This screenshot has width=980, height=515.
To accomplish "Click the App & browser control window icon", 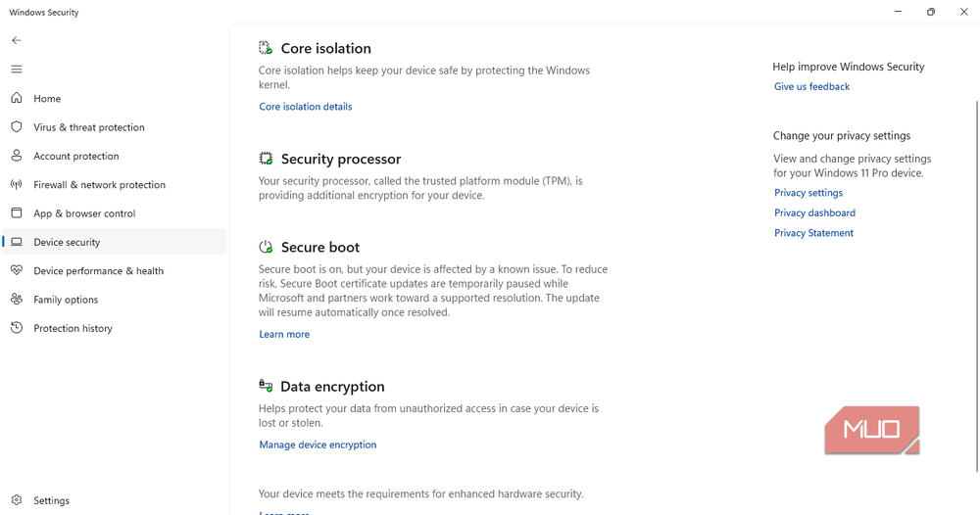I will 17,212.
